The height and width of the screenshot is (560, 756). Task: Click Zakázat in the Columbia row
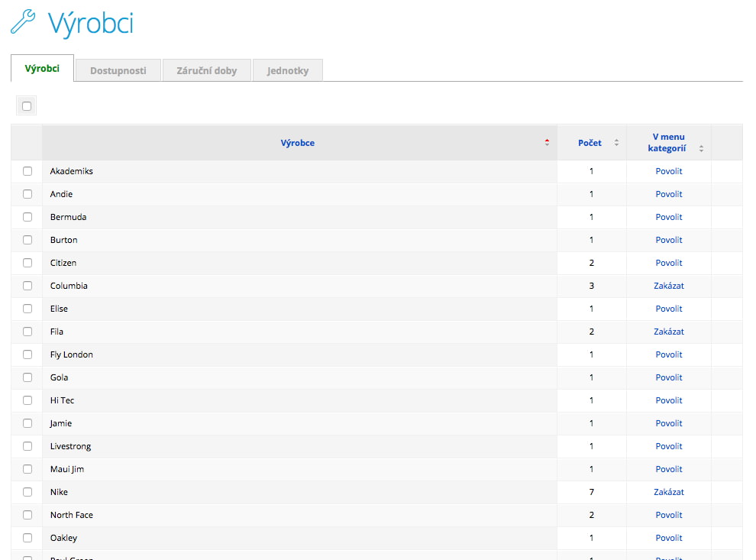pos(669,286)
